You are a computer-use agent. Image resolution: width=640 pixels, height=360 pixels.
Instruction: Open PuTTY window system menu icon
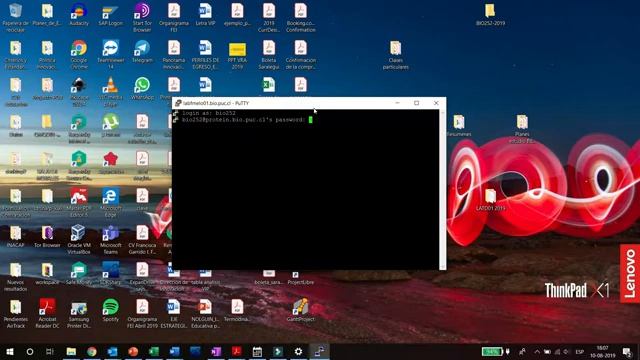[178, 103]
